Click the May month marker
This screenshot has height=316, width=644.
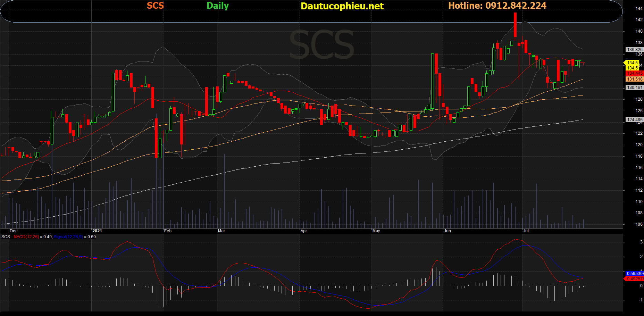(x=376, y=231)
